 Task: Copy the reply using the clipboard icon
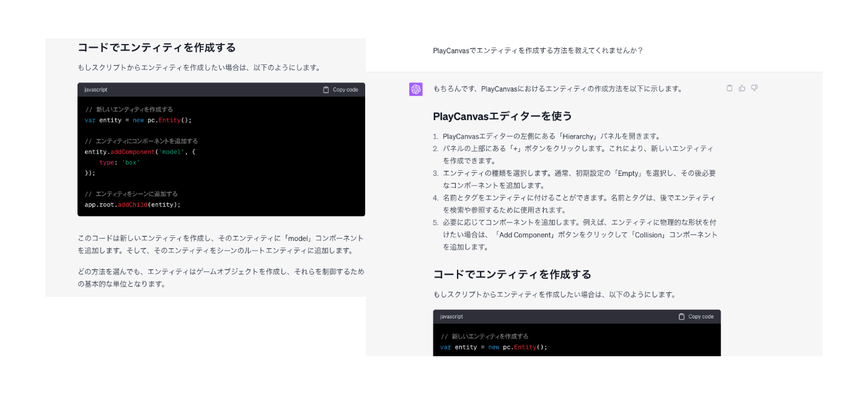tap(730, 88)
